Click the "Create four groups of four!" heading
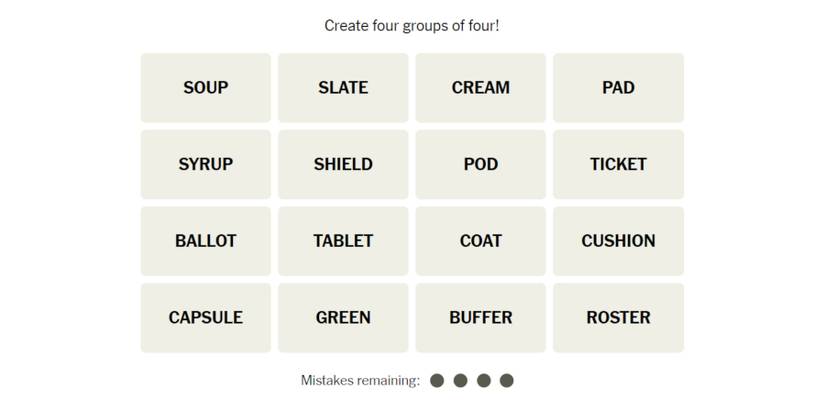 pos(412,26)
